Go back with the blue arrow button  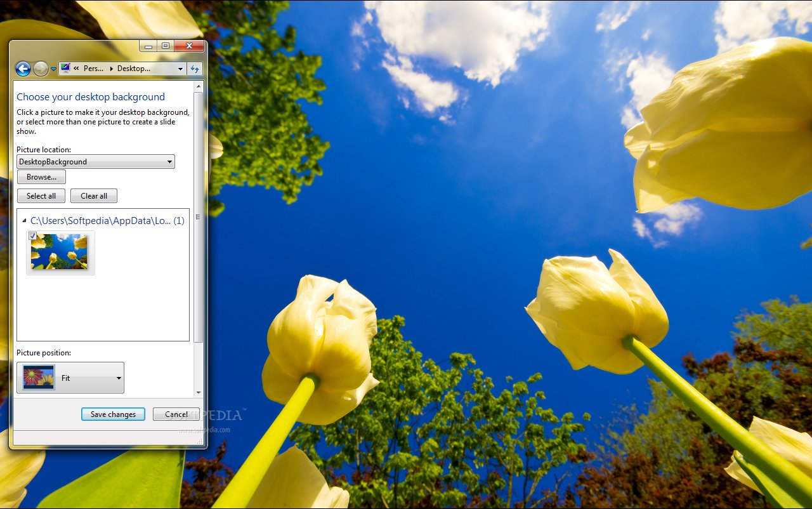point(23,69)
